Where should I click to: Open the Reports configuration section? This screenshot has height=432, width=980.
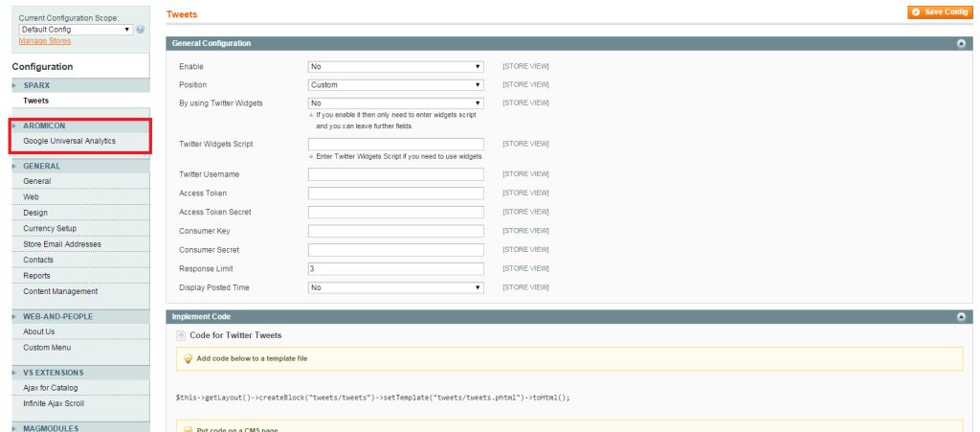[x=80, y=276]
